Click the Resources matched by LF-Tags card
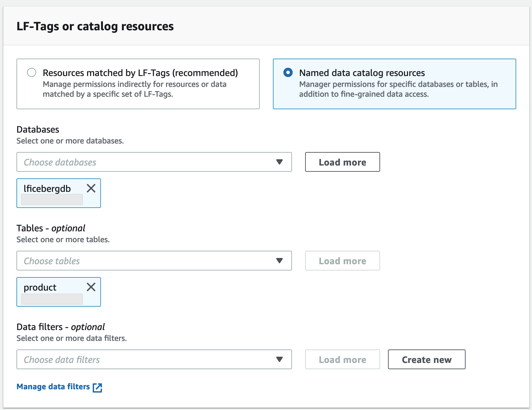This screenshot has height=410, width=532. (138, 84)
